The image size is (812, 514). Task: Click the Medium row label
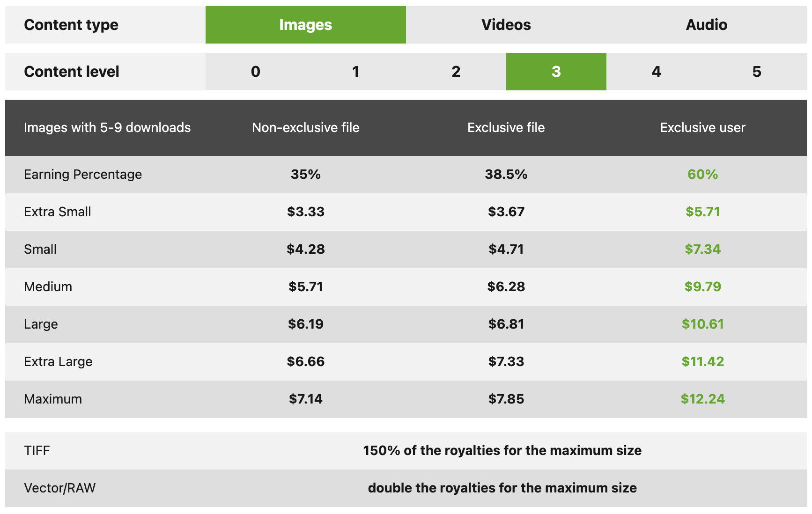click(x=48, y=286)
